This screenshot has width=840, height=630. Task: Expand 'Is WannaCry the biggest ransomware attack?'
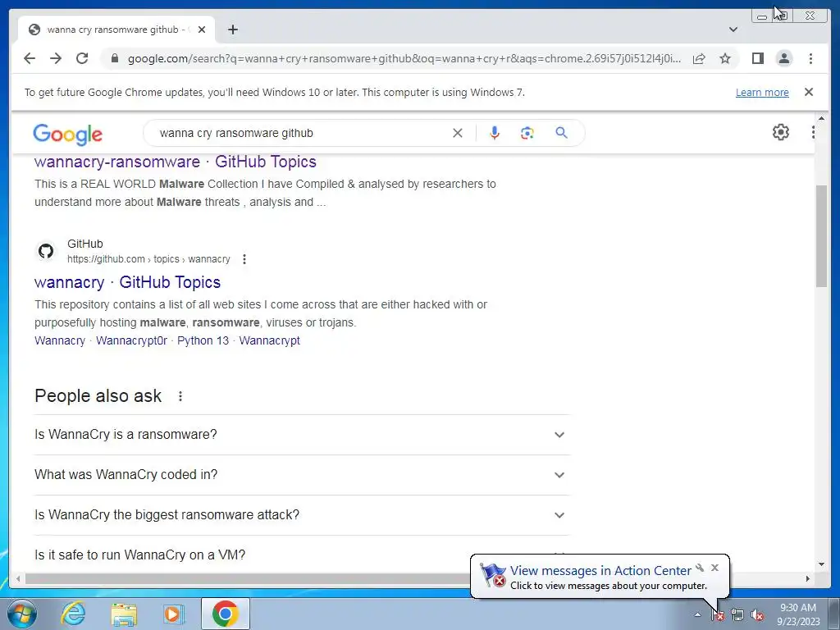302,515
